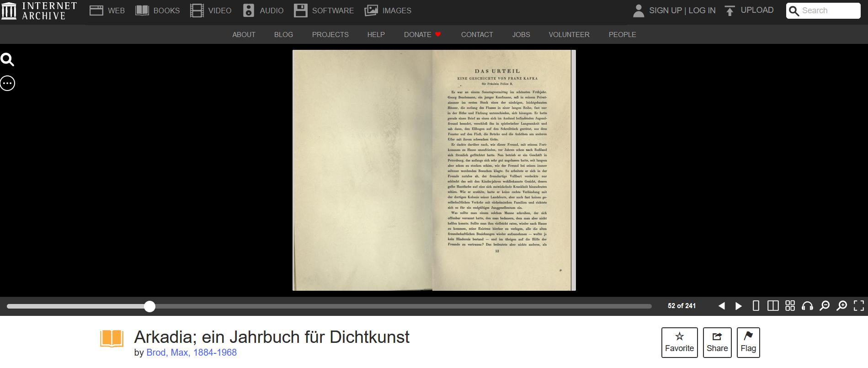Click the Internet Archive logo
Image resolution: width=868 pixels, height=368 pixels.
pyautogui.click(x=39, y=11)
